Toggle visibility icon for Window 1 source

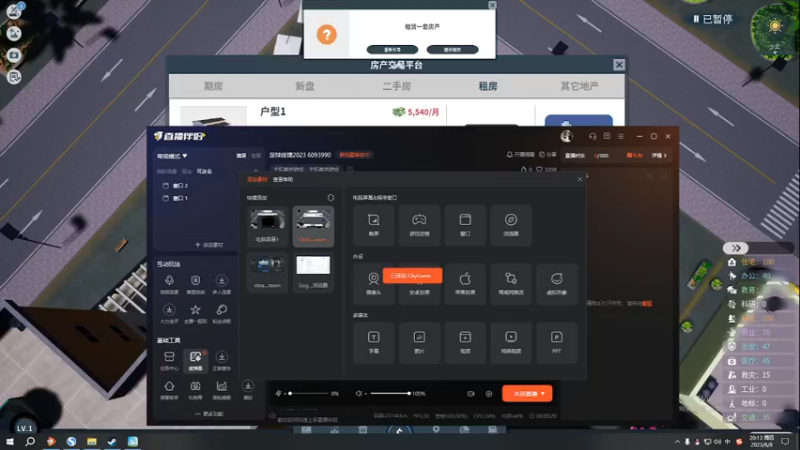pyautogui.click(x=165, y=198)
